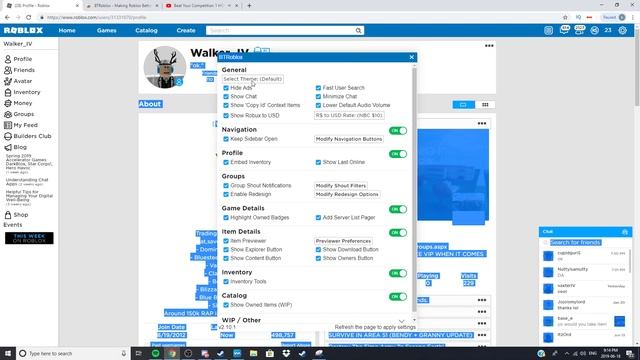The height and width of the screenshot is (360, 640).
Task: Open Inventory from the sidebar
Action: 22,92
